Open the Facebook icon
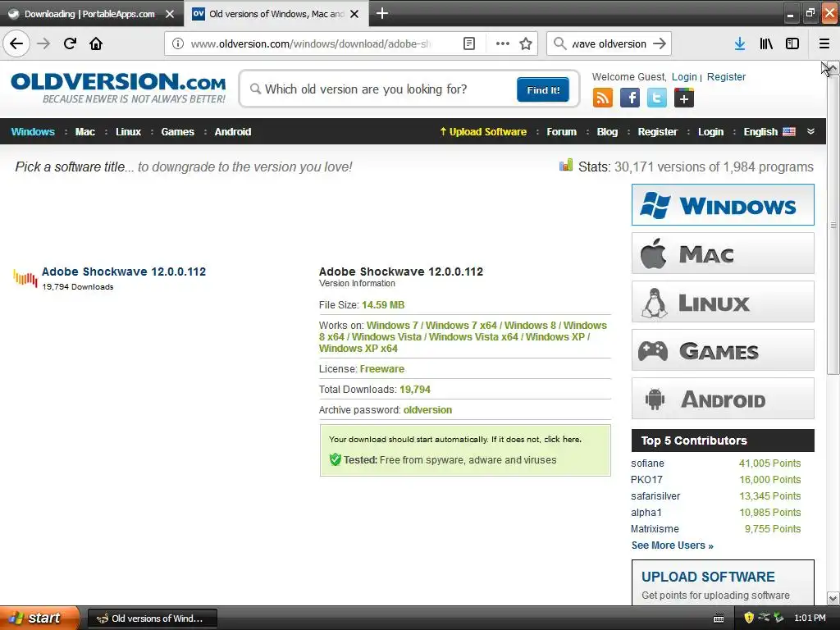The width and height of the screenshot is (840, 630). coord(630,98)
